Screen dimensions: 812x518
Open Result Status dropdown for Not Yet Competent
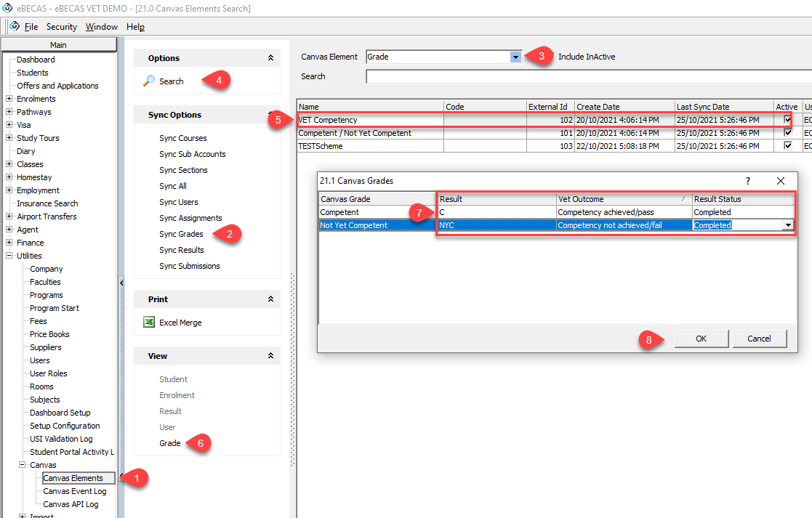[788, 225]
